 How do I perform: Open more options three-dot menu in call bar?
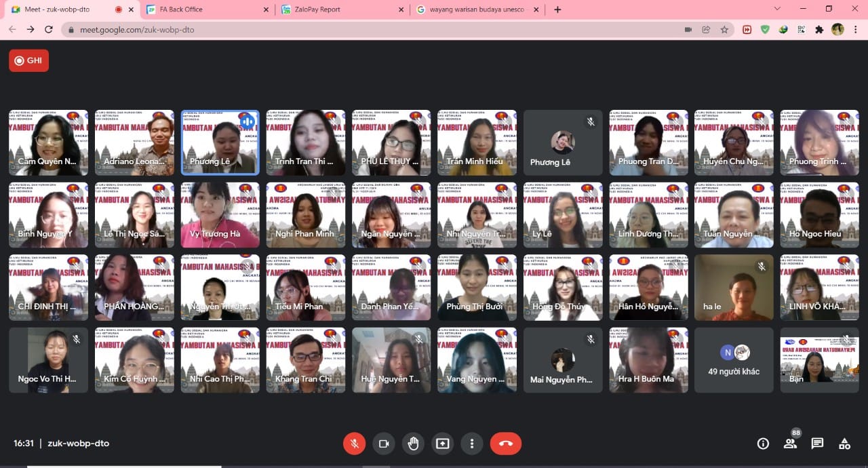471,444
